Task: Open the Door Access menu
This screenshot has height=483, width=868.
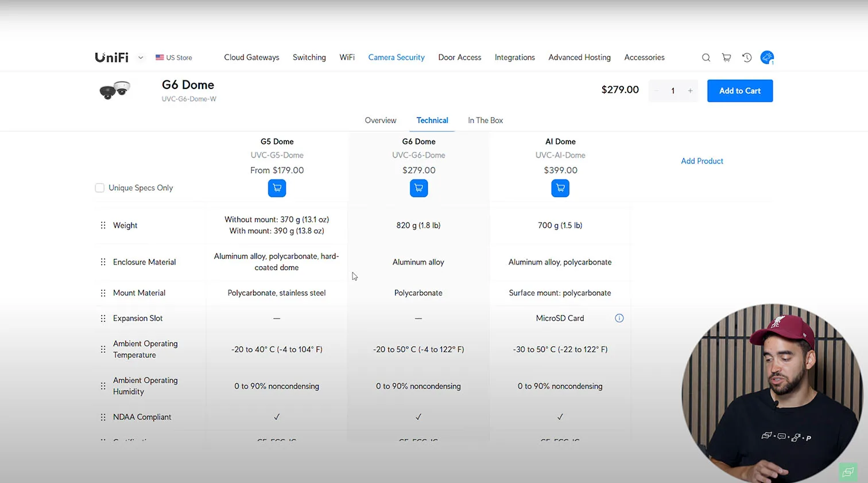Action: 460,57
